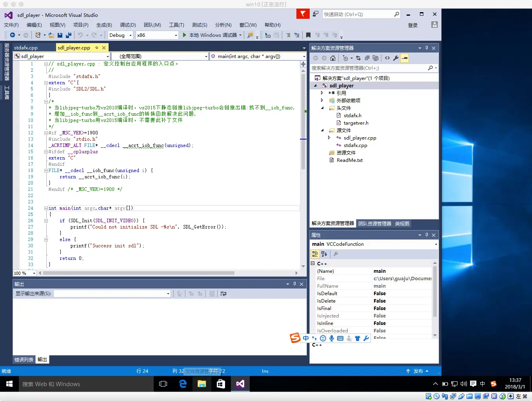This screenshot has width=532, height=401.
Task: Collapse the C++ category in Properties
Action: (x=313, y=263)
